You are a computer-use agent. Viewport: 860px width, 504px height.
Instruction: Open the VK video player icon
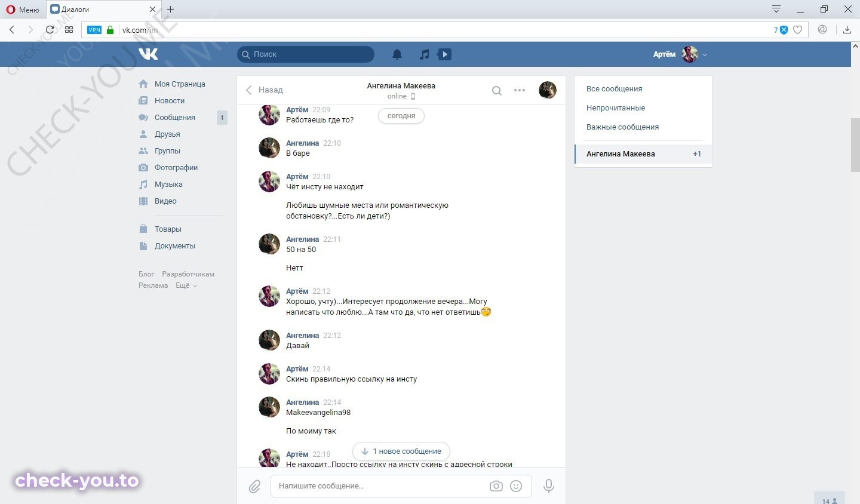click(x=444, y=54)
